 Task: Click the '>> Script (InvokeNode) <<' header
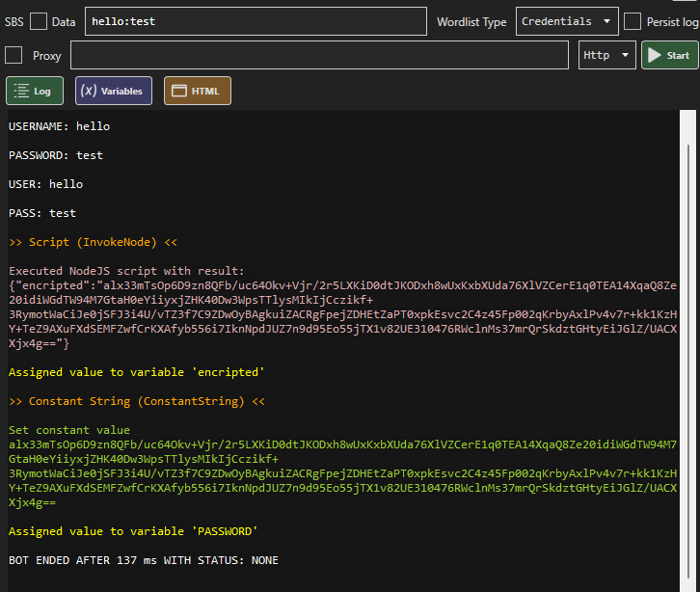click(93, 242)
